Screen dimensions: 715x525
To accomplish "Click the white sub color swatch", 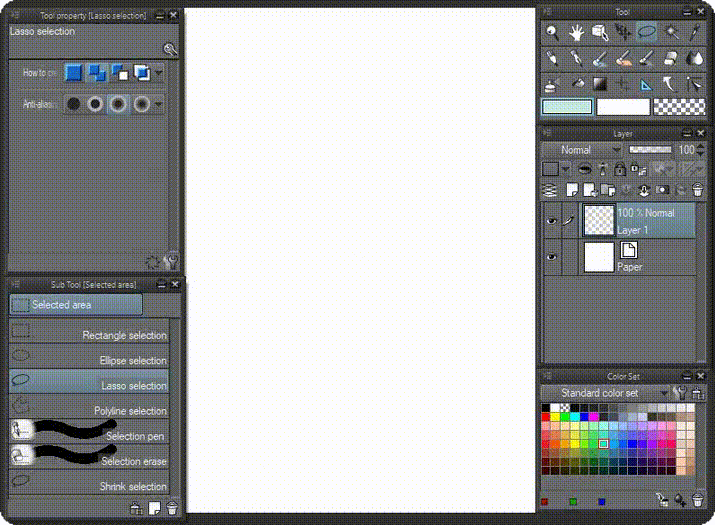I will click(623, 107).
